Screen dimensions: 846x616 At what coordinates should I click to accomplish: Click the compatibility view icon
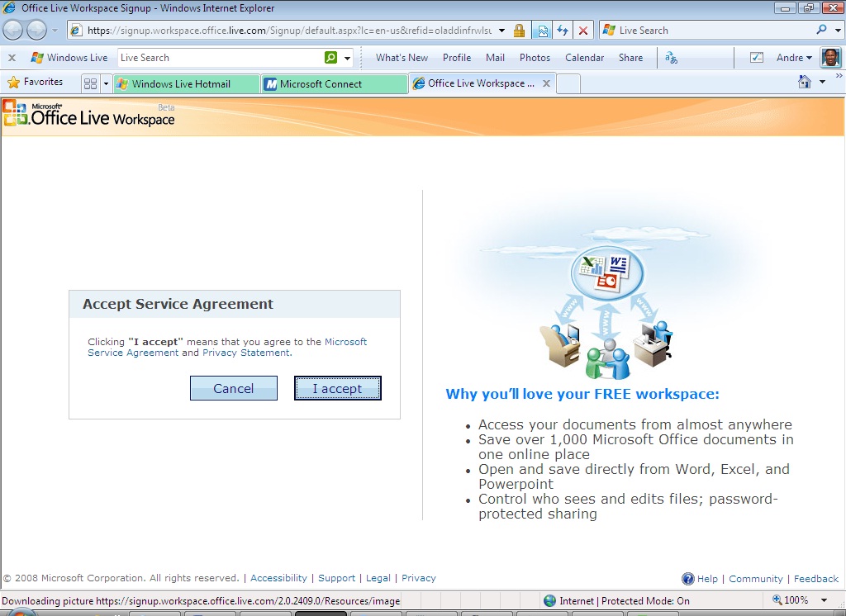542,31
